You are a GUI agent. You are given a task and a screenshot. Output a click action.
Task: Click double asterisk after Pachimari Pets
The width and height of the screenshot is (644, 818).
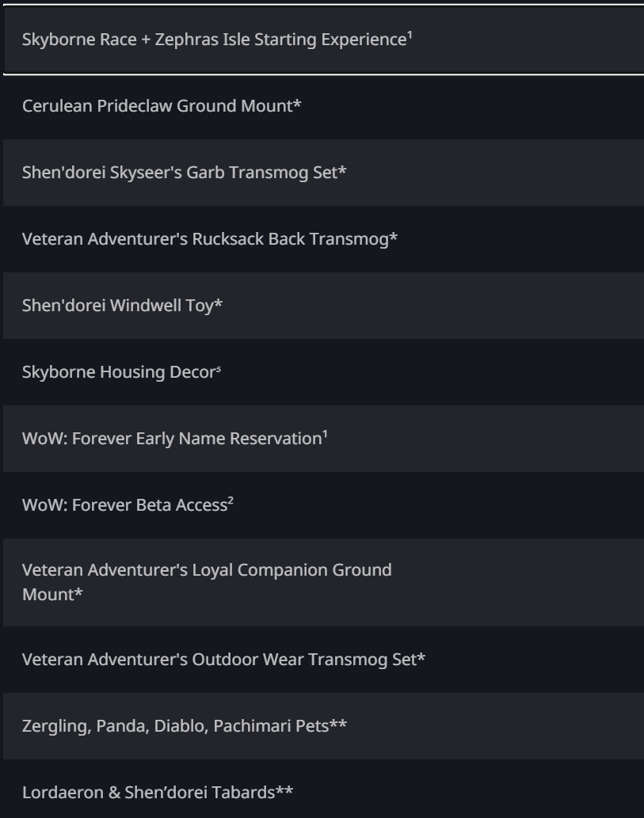[338, 724]
